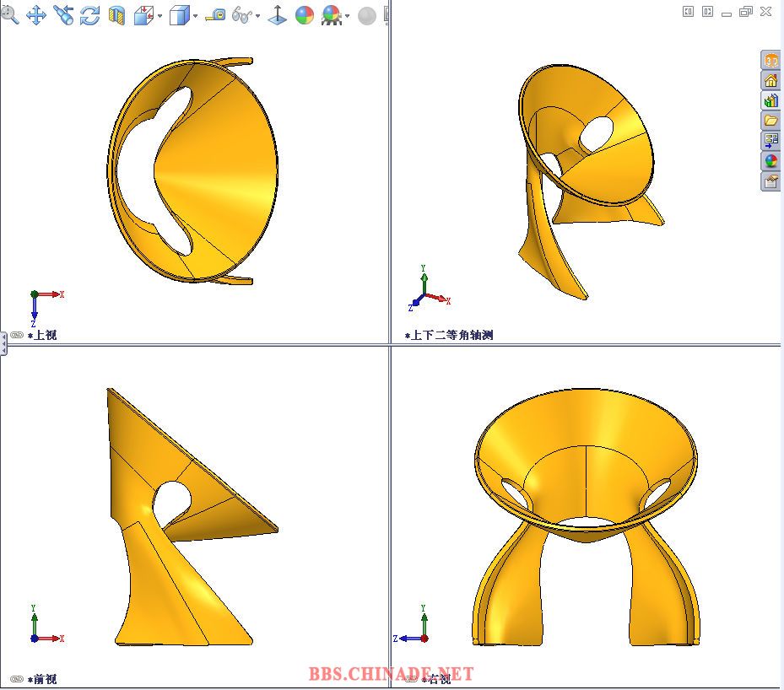Expand the Hide/Show Items dropdown arrow
Viewport: 784px width, 690px height.
tap(258, 16)
